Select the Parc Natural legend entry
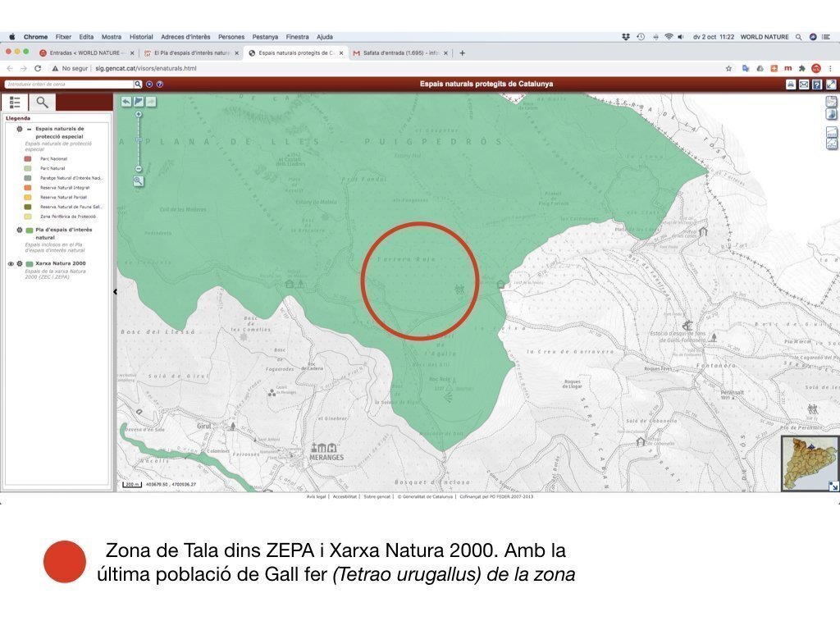This screenshot has width=840, height=630. point(52,168)
